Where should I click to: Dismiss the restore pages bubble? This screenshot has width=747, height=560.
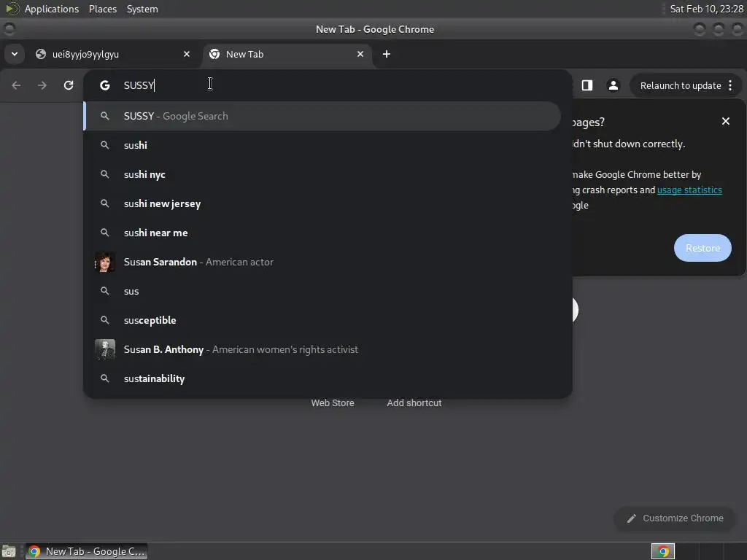726,122
